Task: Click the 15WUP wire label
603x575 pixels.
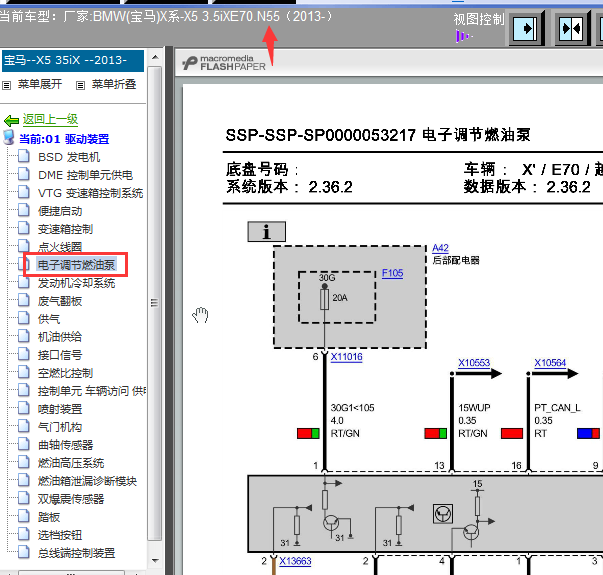Action: click(474, 408)
